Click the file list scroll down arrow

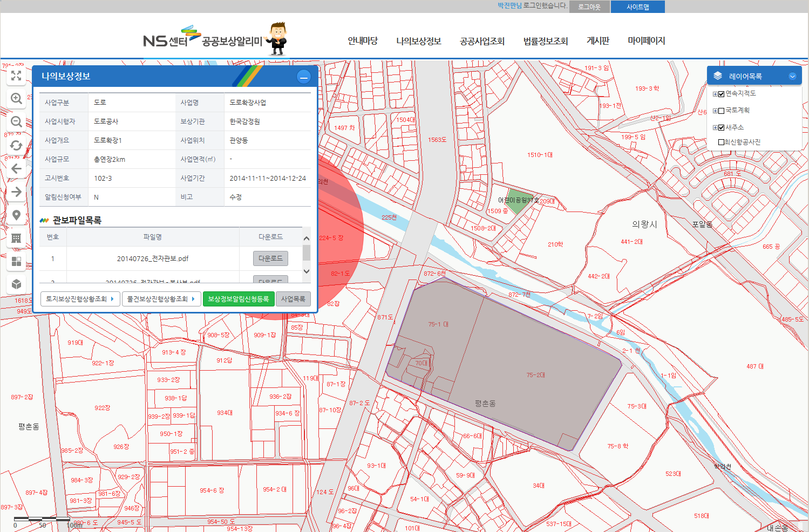(307, 271)
